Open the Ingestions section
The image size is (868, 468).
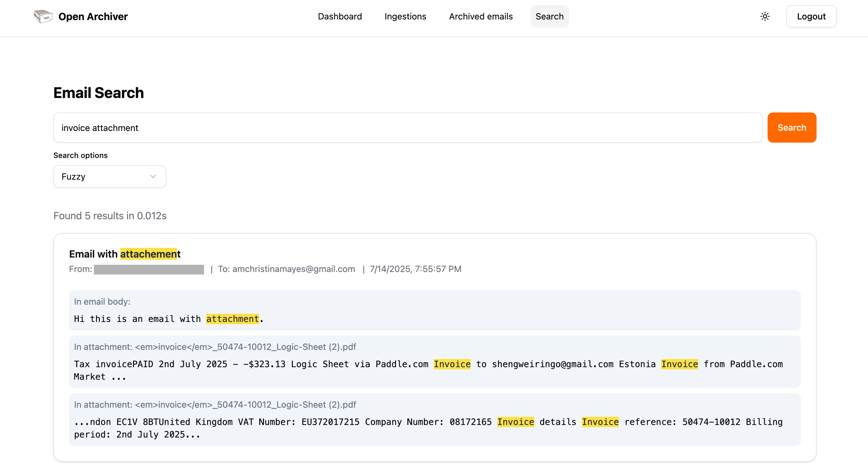click(x=405, y=16)
